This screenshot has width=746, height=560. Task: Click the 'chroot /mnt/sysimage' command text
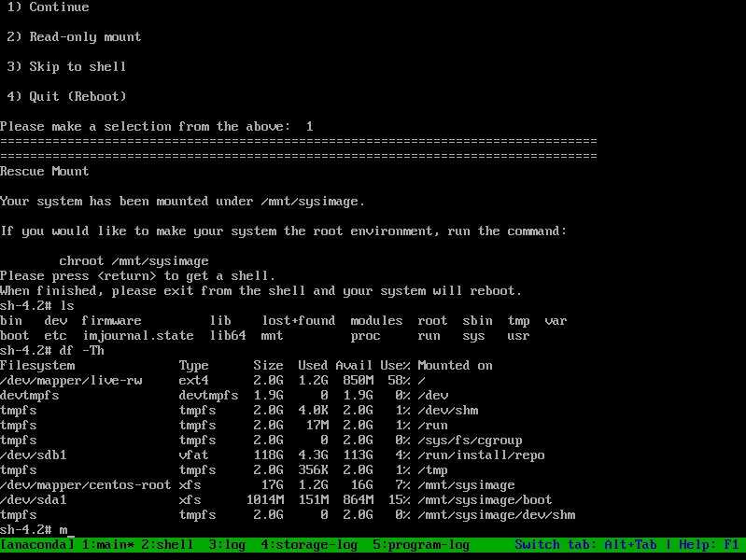coord(134,260)
